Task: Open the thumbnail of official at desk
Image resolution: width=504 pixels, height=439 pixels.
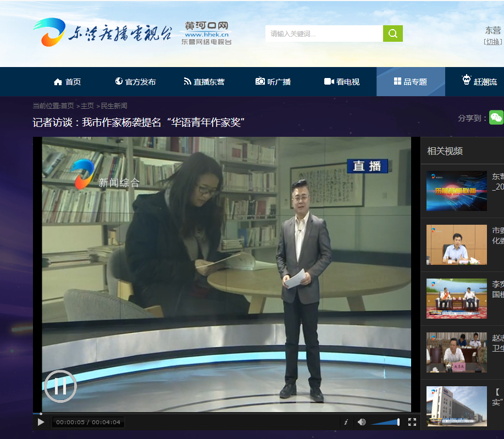Action: pyautogui.click(x=456, y=244)
